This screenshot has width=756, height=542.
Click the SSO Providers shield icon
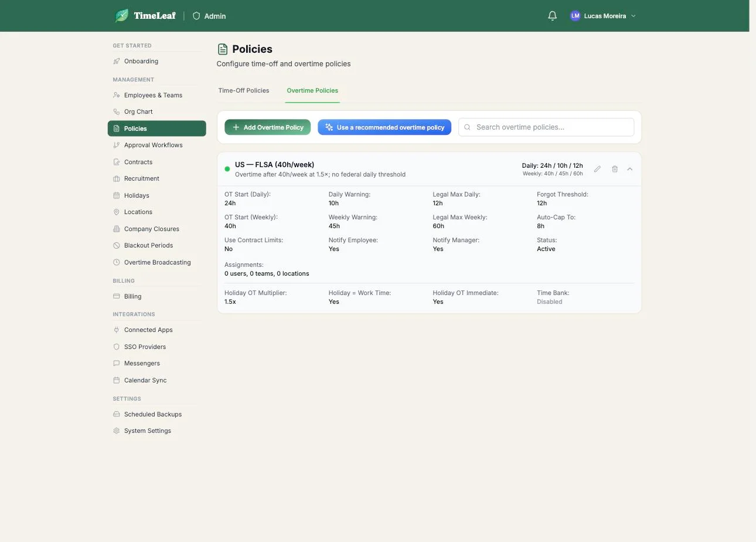(117, 347)
